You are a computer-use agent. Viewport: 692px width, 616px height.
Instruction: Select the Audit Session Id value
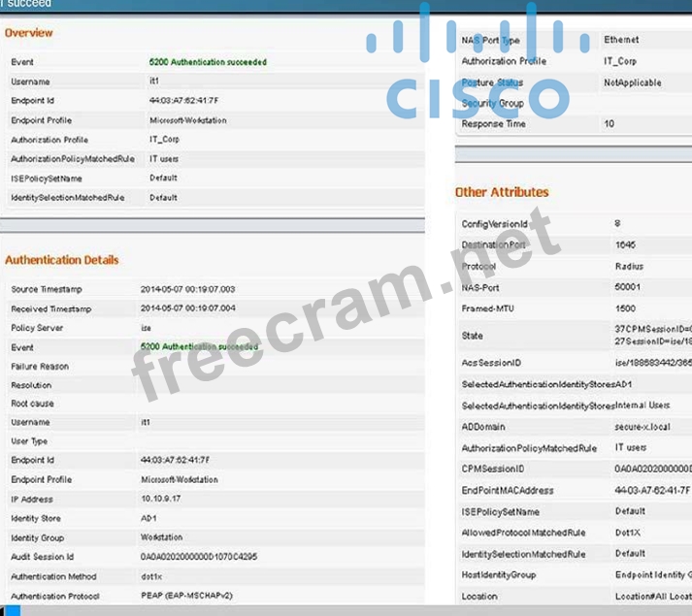point(199,557)
